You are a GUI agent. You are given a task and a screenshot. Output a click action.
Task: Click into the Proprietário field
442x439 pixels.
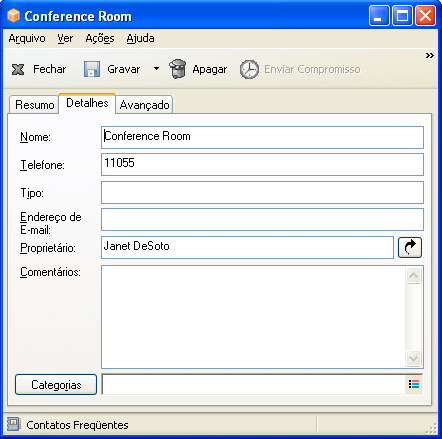247,247
